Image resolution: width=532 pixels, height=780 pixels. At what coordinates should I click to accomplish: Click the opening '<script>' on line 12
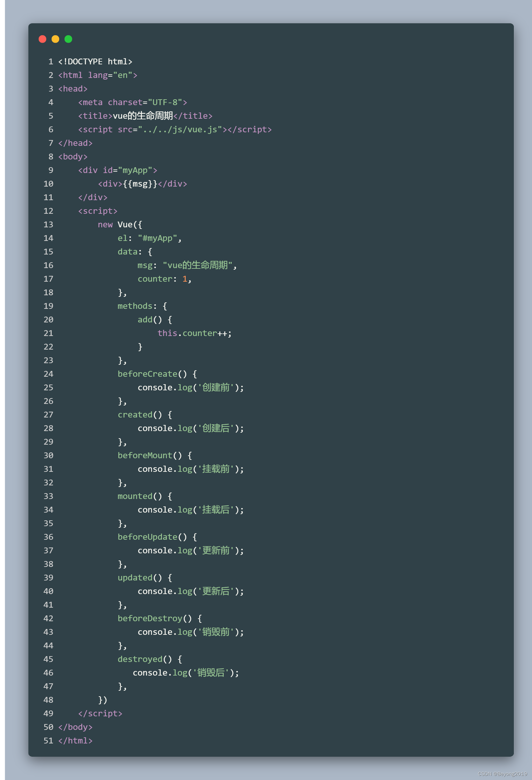click(x=98, y=211)
